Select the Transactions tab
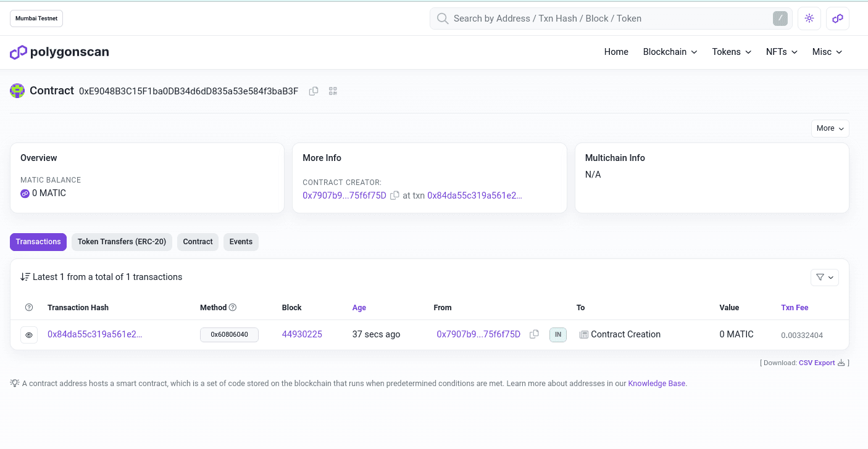The width and height of the screenshot is (868, 449). [x=38, y=242]
